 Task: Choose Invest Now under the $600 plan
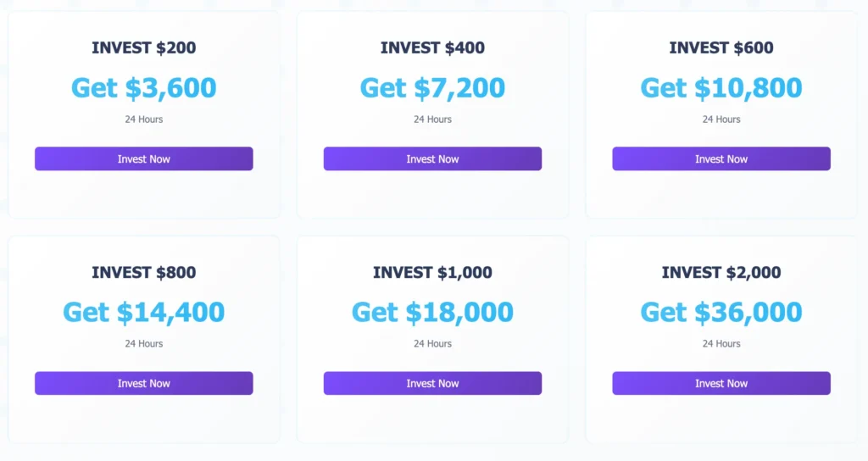pyautogui.click(x=721, y=158)
